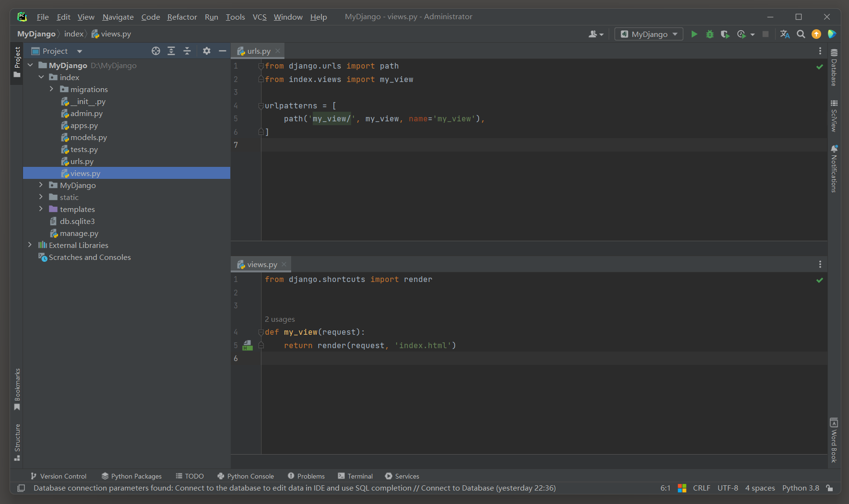Expand the static folder

41,197
